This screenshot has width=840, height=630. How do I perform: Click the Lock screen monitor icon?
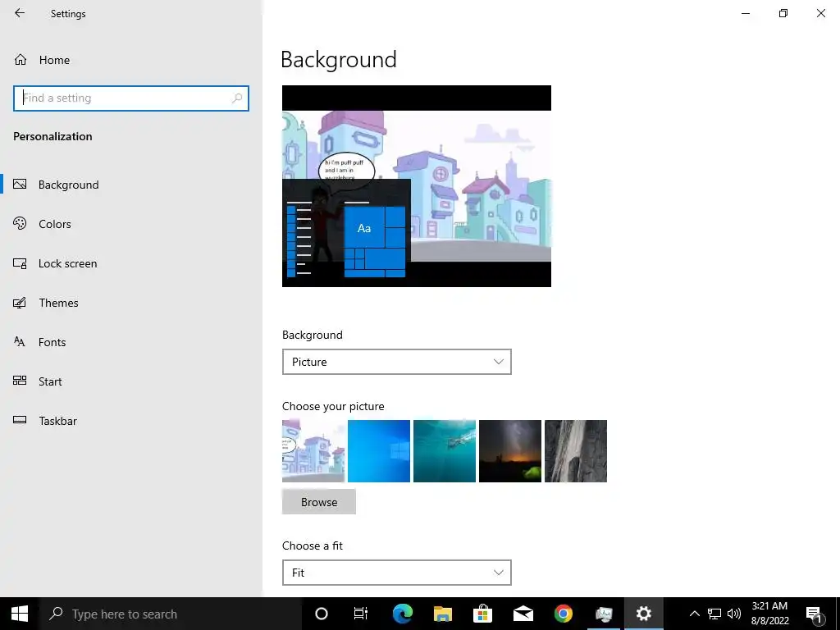pos(20,263)
